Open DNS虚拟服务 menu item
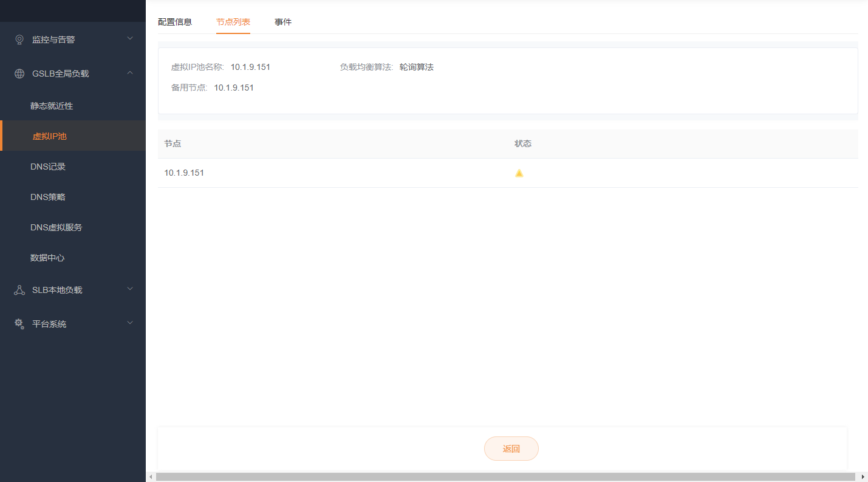 pos(56,227)
